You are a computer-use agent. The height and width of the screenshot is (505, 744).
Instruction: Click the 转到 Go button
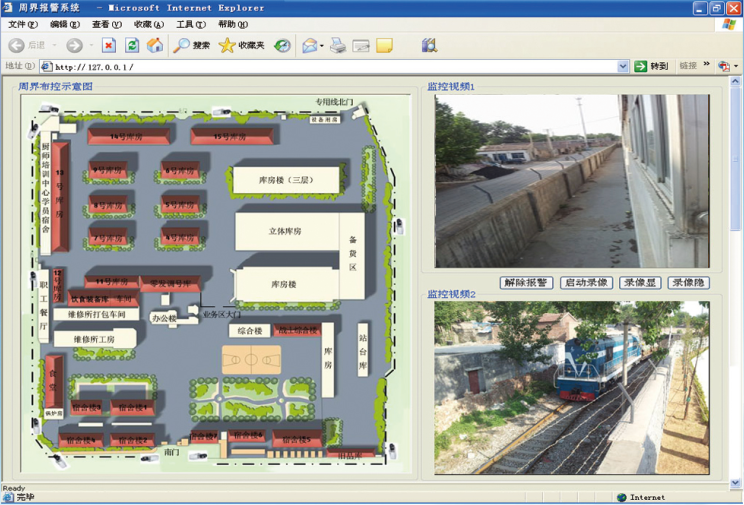(651, 66)
